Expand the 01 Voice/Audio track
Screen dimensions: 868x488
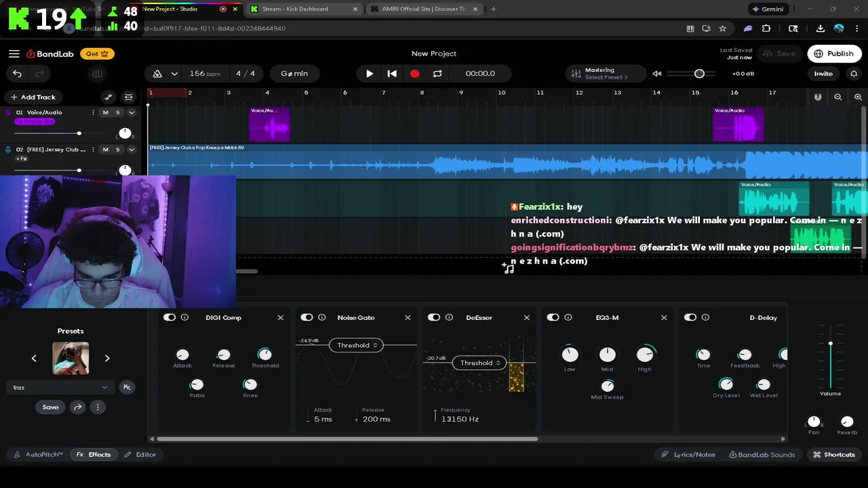coord(132,113)
